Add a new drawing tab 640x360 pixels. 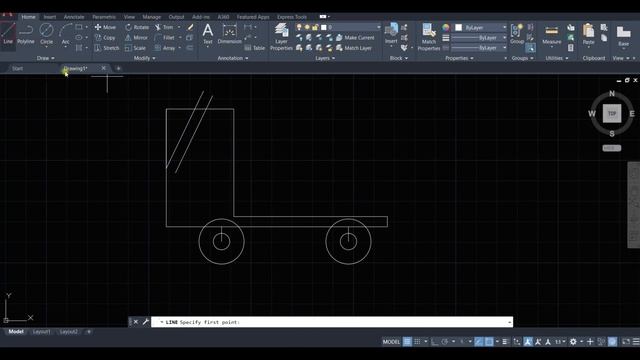point(118,68)
